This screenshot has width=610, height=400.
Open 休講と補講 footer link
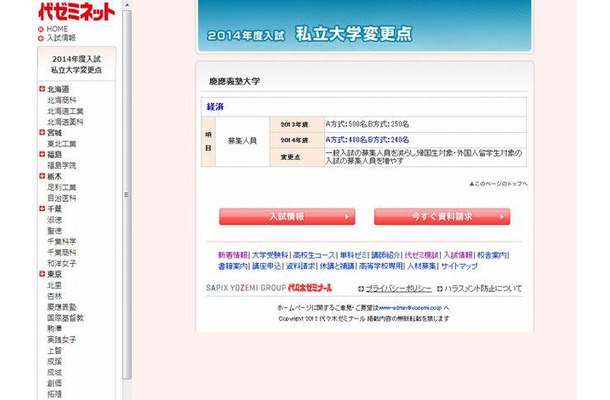click(x=337, y=266)
